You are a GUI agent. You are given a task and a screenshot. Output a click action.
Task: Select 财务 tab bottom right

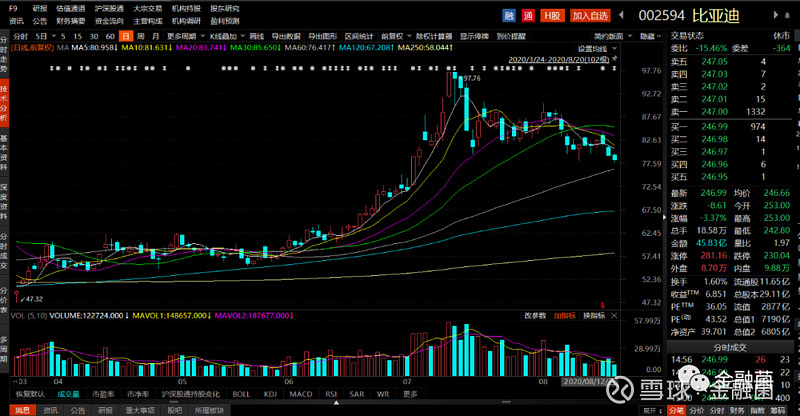pos(737,410)
